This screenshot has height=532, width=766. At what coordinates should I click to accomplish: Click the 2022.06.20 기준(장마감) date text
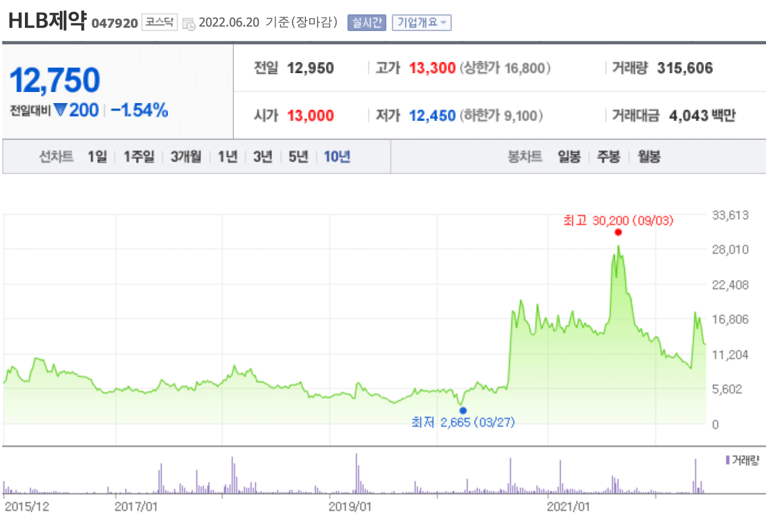tap(268, 22)
